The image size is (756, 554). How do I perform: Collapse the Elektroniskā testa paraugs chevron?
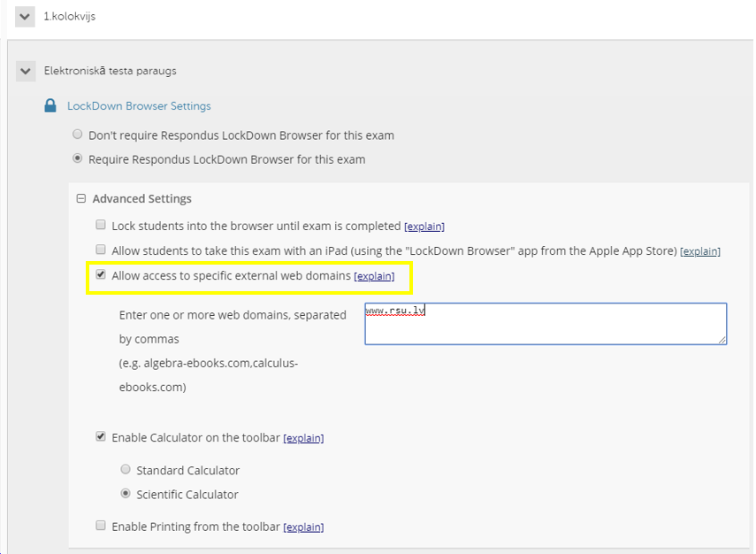[x=26, y=71]
